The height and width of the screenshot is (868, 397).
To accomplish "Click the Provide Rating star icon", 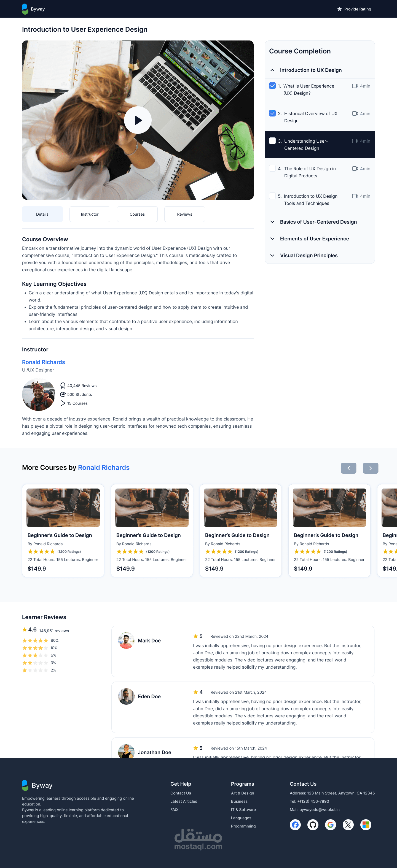I will click(339, 9).
